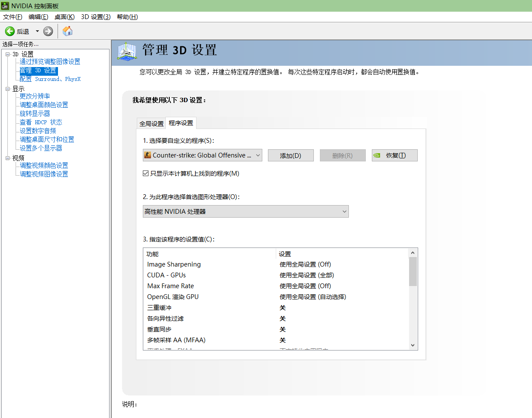Open 更改分辨率 page
The image size is (532, 418).
click(x=35, y=96)
